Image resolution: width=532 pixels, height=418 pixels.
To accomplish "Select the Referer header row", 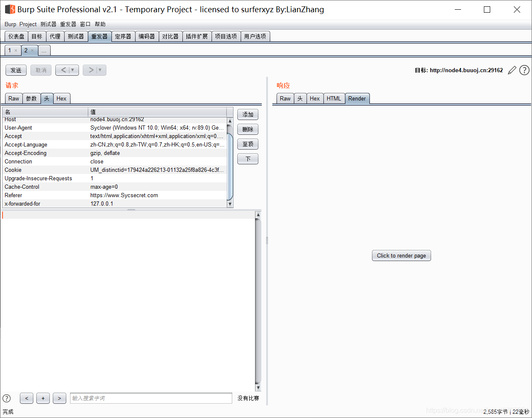I will (114, 195).
